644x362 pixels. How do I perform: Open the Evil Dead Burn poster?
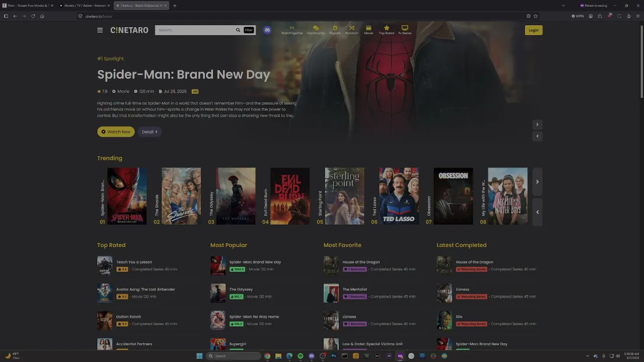[x=290, y=196]
